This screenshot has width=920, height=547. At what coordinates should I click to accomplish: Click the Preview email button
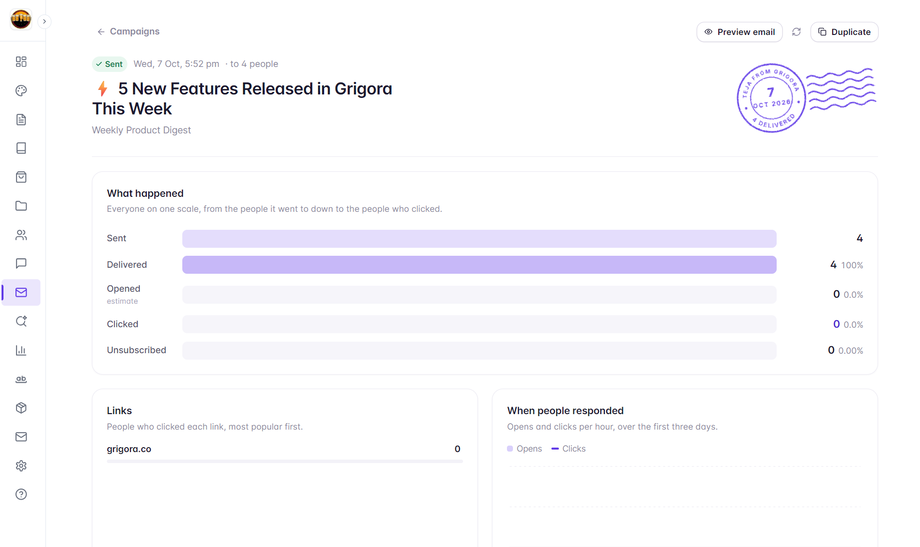click(739, 32)
